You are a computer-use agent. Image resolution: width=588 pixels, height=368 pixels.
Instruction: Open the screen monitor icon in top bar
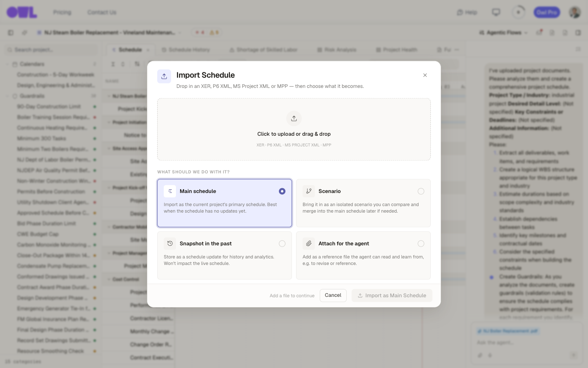tap(496, 12)
